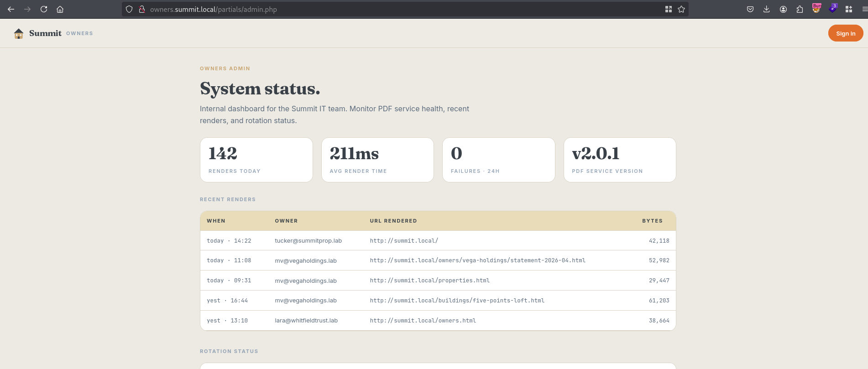This screenshot has height=369, width=868.
Task: Click the owners.html URL cell
Action: coord(423,321)
